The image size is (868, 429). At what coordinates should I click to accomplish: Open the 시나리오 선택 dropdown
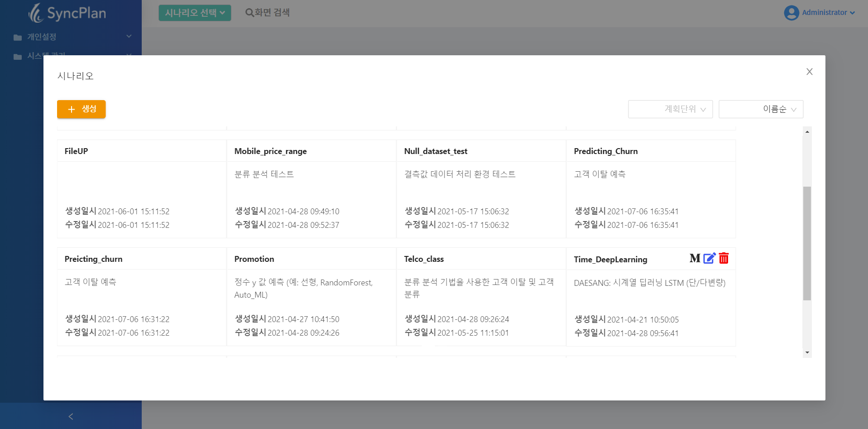click(195, 13)
